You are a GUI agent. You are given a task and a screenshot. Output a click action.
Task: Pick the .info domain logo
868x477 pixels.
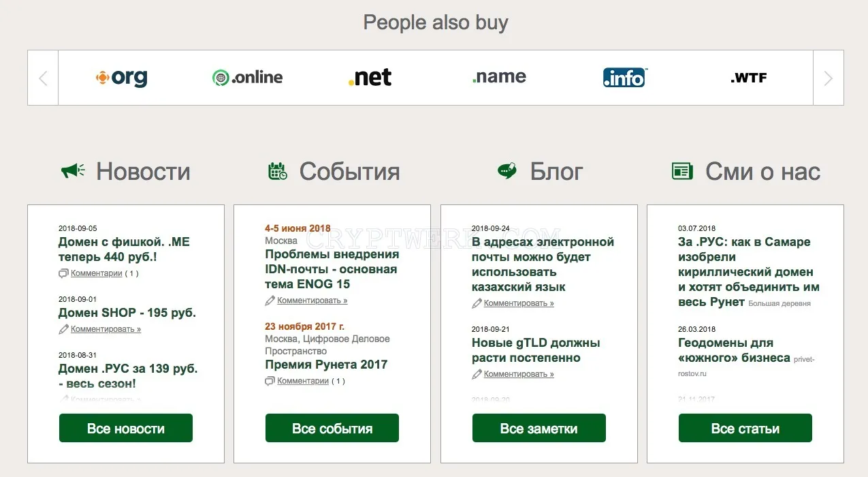[x=625, y=78]
